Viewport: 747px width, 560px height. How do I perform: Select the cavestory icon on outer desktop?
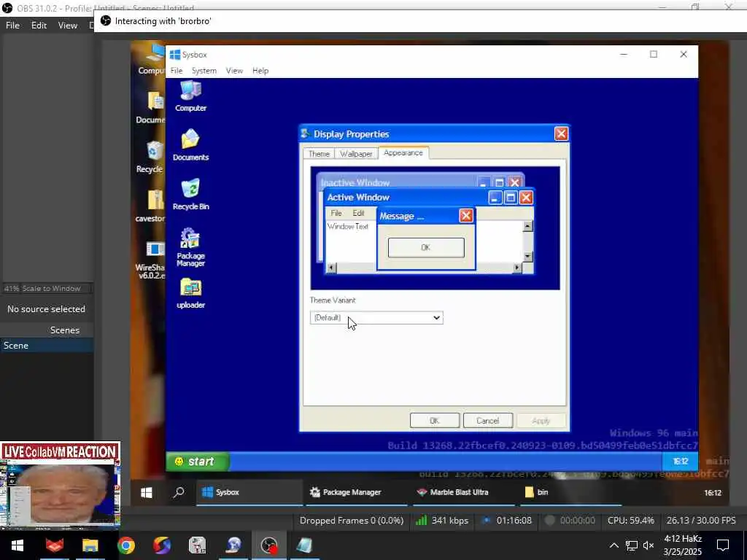tap(150, 206)
